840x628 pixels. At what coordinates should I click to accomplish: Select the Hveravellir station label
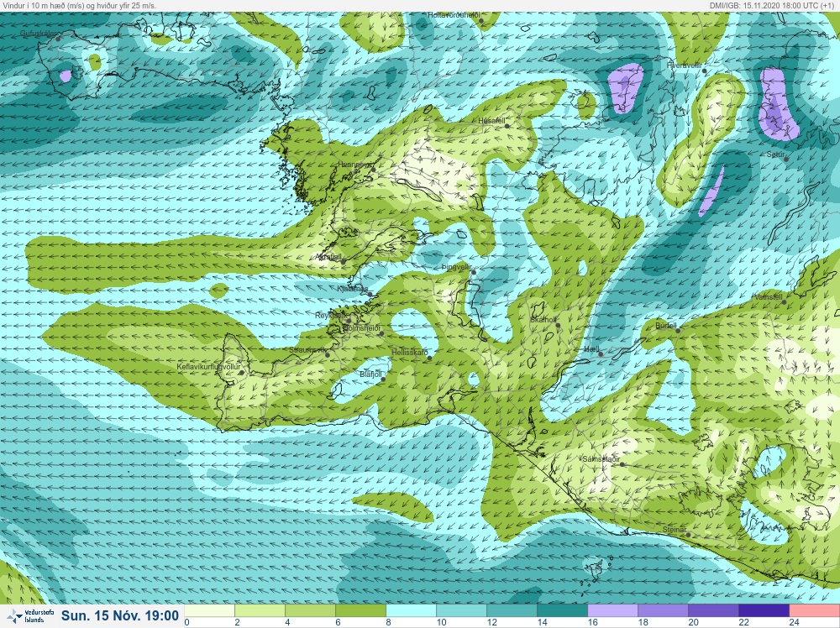click(x=684, y=65)
